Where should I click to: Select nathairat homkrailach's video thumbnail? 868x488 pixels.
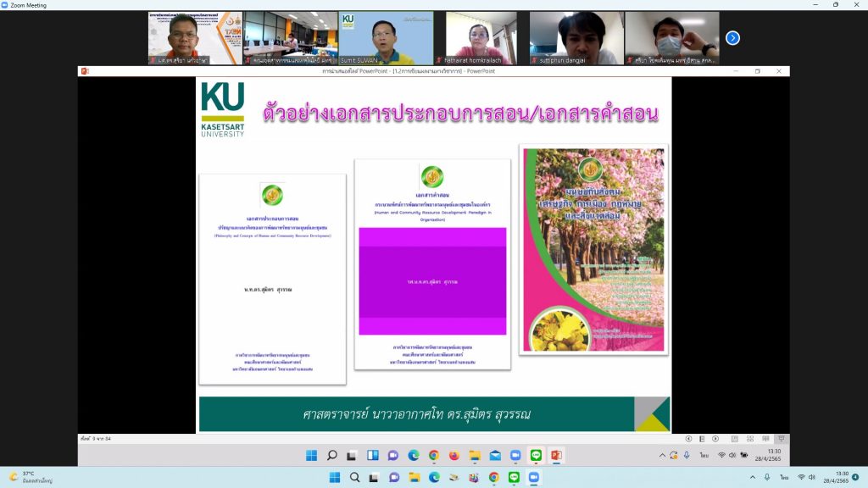coord(481,38)
